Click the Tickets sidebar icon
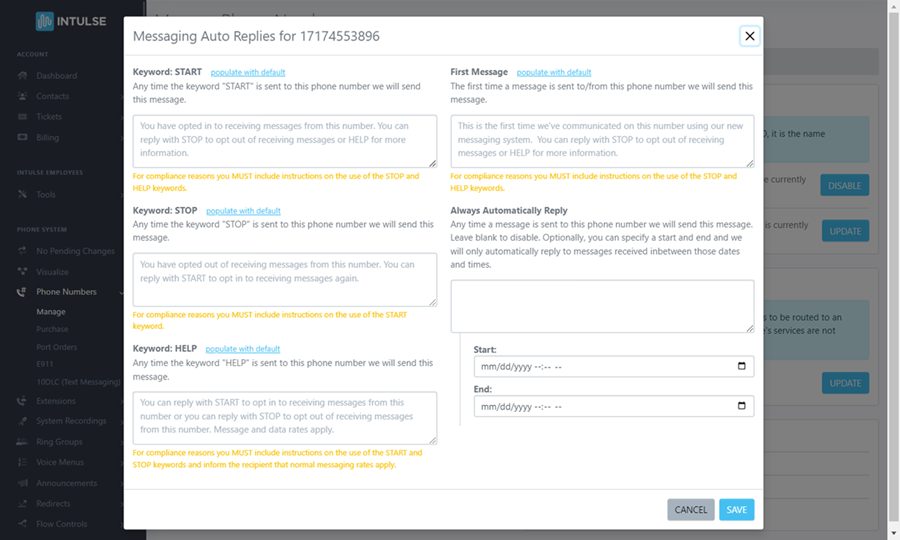900x540 pixels. 23,117
